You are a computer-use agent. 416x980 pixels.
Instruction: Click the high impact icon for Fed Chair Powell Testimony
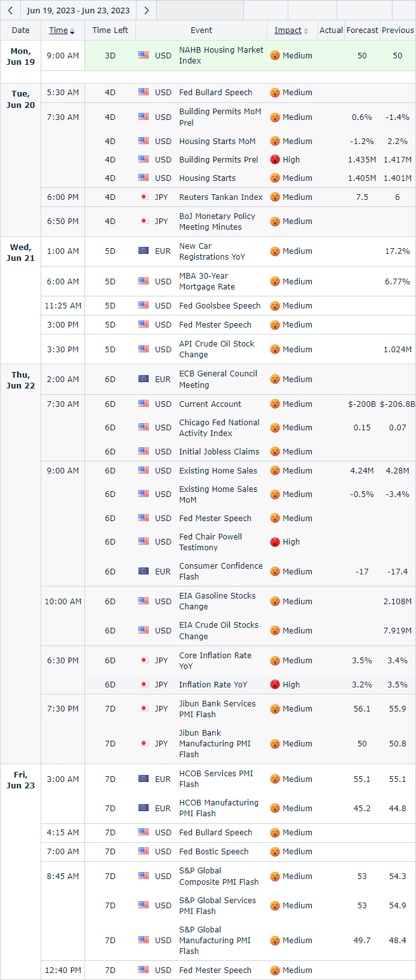coord(275,542)
